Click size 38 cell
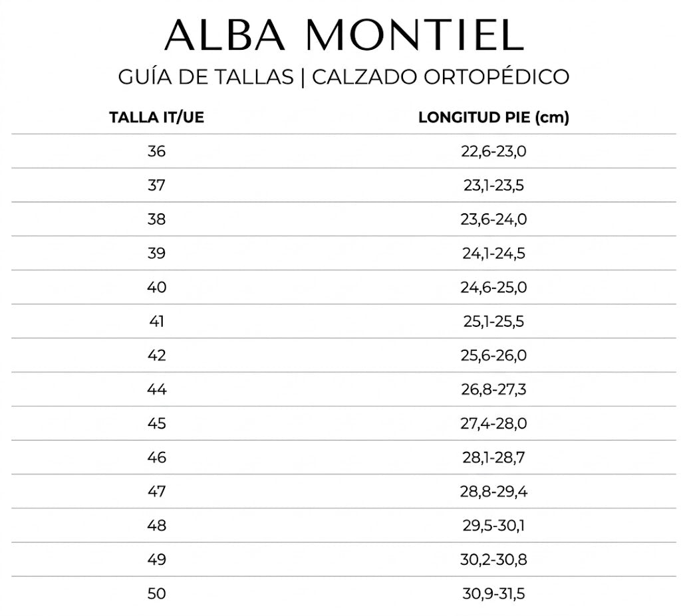681x616 pixels. pos(156,219)
